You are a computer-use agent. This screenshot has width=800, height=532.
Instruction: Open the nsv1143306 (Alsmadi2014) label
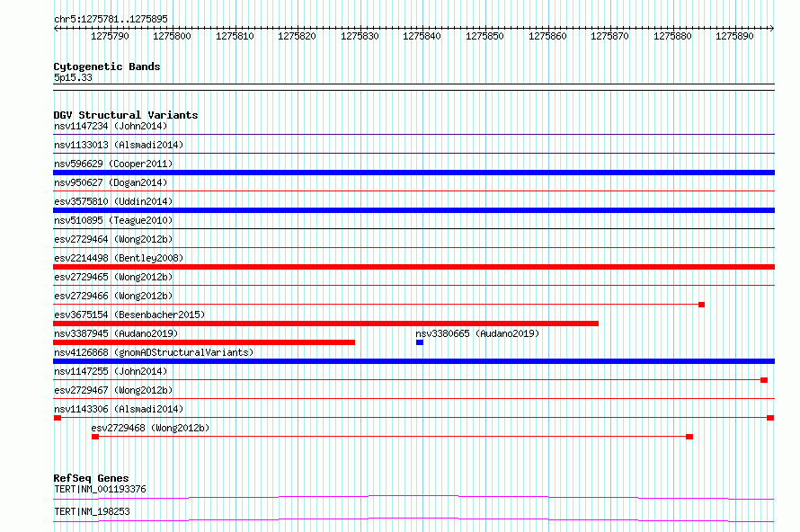point(119,409)
